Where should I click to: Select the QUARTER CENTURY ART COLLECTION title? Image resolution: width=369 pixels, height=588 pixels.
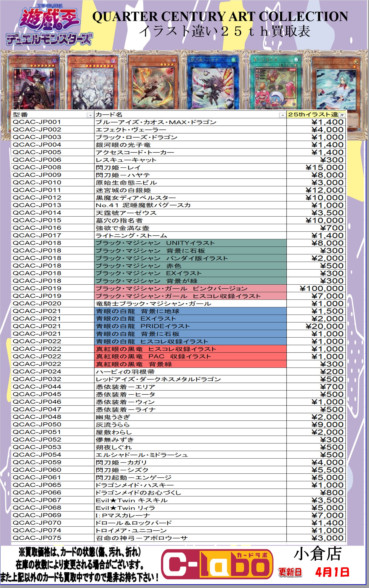[220, 17]
